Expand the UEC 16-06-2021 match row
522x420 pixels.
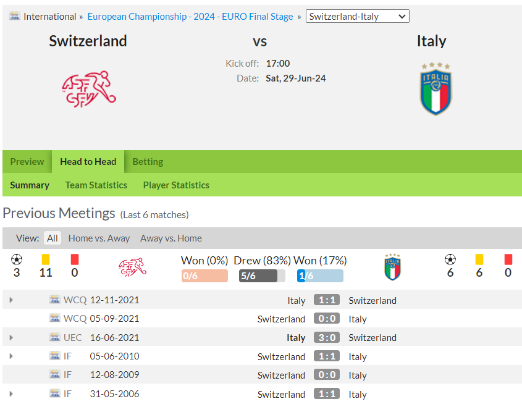(x=11, y=337)
